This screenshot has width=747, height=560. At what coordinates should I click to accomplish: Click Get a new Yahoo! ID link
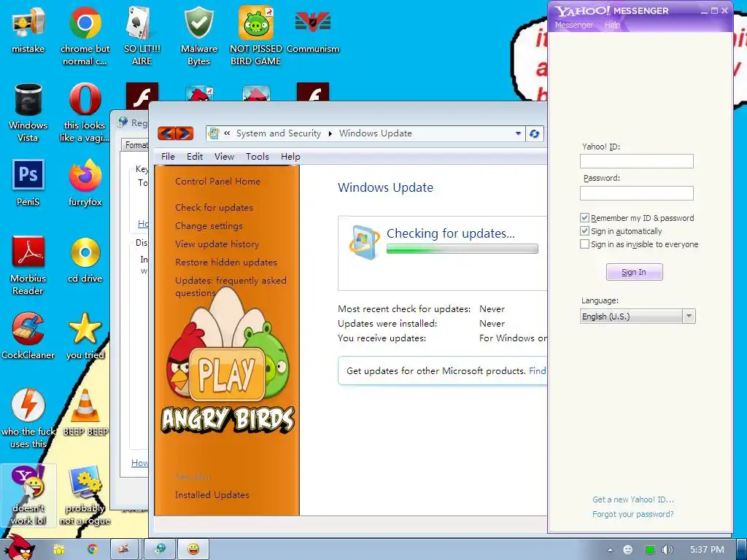632,499
